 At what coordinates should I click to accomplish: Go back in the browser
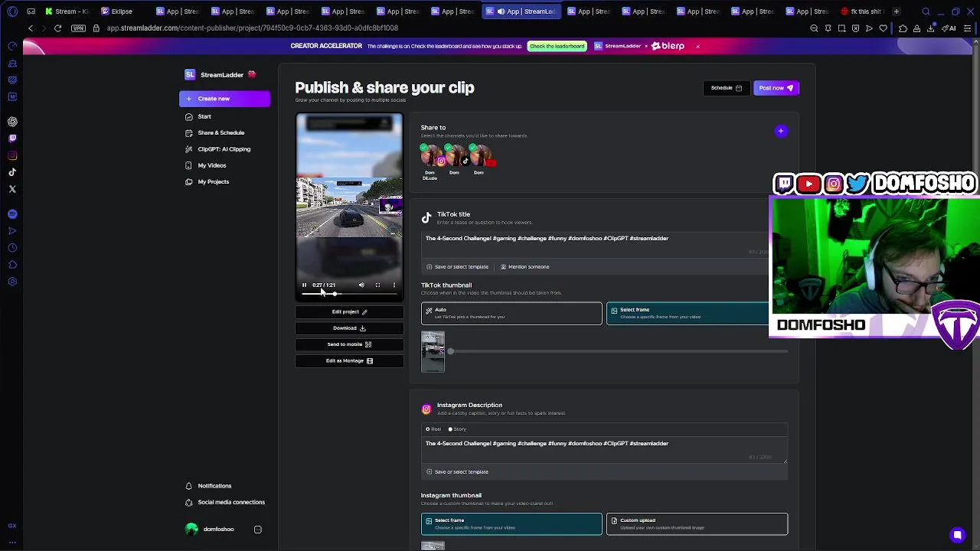[x=31, y=28]
